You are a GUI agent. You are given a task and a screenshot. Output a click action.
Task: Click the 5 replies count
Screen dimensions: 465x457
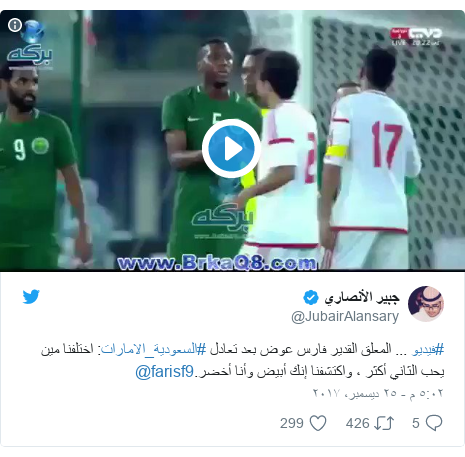[416, 423]
